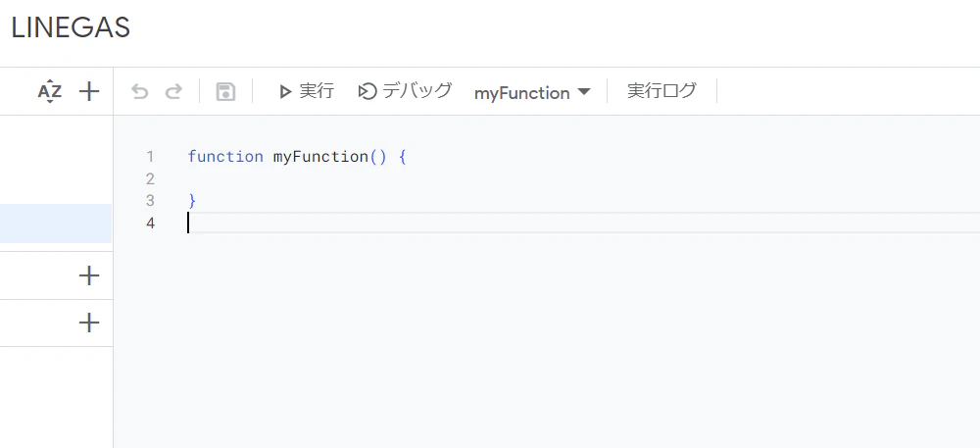Start debugging with the デバッグ button

tap(405, 92)
